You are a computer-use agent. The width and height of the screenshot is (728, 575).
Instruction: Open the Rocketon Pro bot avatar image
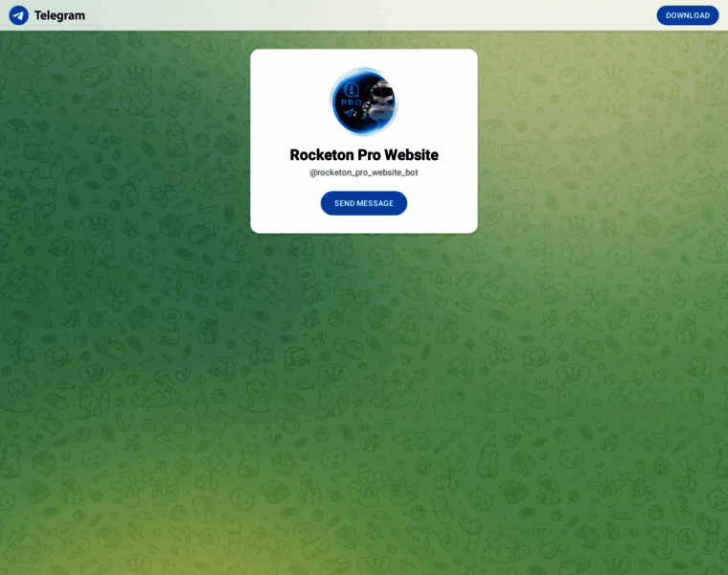coord(364,102)
